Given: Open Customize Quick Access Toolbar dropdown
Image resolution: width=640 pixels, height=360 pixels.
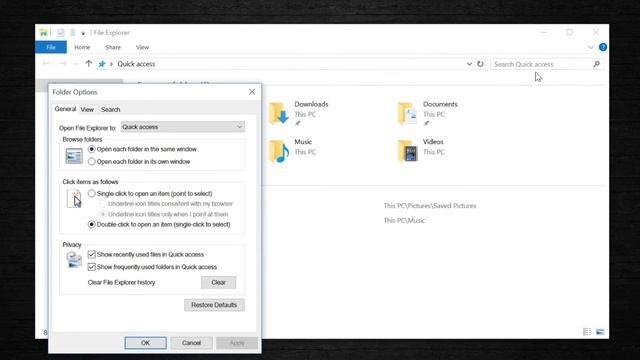Looking at the screenshot, I should 83,33.
